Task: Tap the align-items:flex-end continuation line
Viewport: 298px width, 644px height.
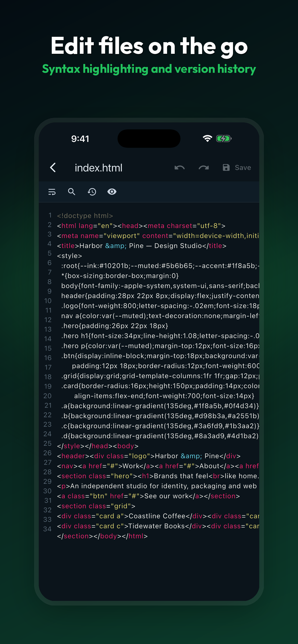Action: point(164,396)
